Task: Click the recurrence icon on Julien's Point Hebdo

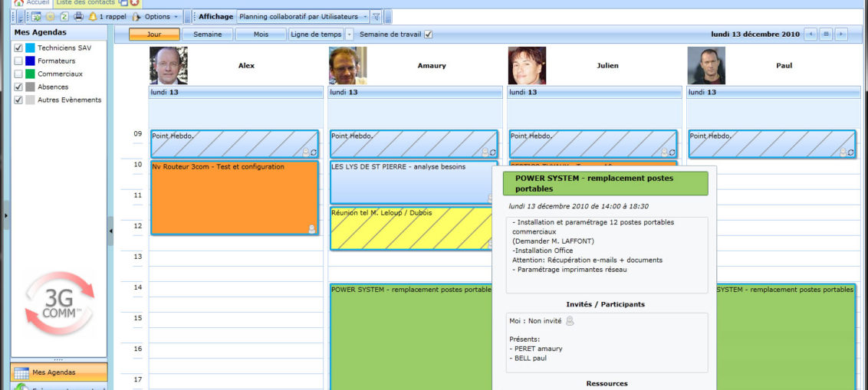Action: (x=672, y=152)
